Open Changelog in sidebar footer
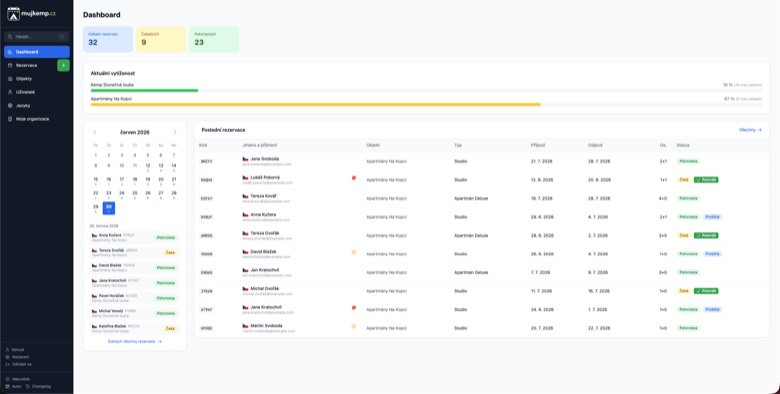The height and width of the screenshot is (394, 780). [x=38, y=386]
